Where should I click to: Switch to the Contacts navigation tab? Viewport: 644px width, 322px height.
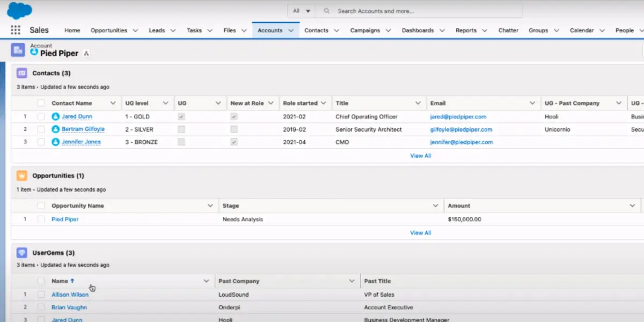click(x=316, y=31)
